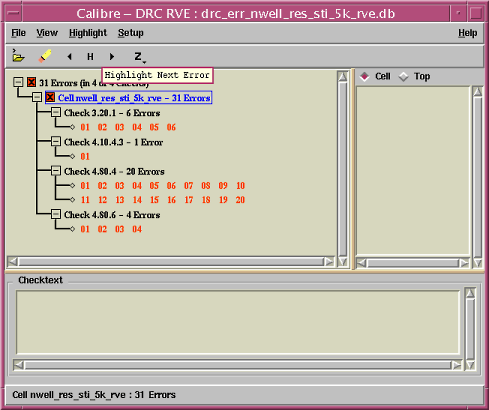Click the H highlight current error button
The width and height of the screenshot is (489, 410).
click(90, 57)
